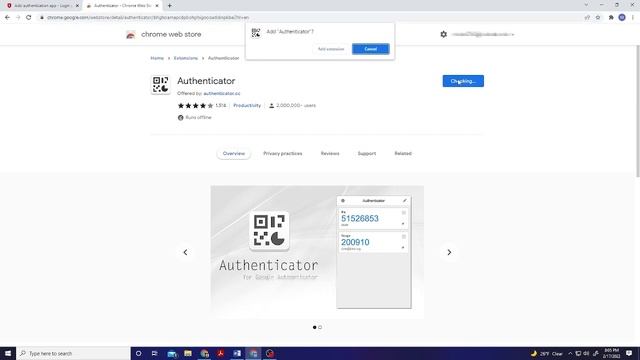640x360 pixels.
Task: Click the page vertical scrollbar
Action: point(638,111)
